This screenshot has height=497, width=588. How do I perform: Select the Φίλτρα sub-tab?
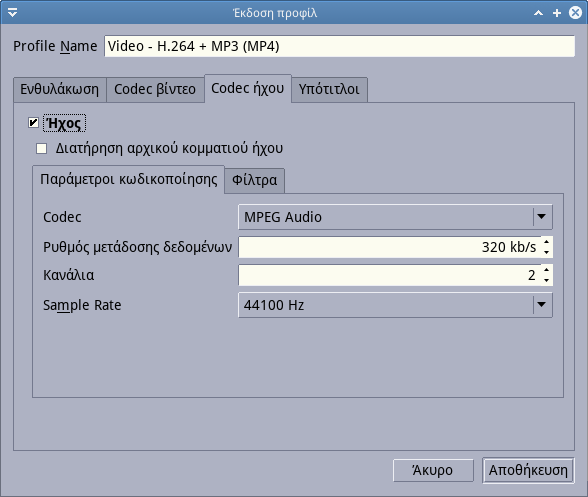click(255, 181)
